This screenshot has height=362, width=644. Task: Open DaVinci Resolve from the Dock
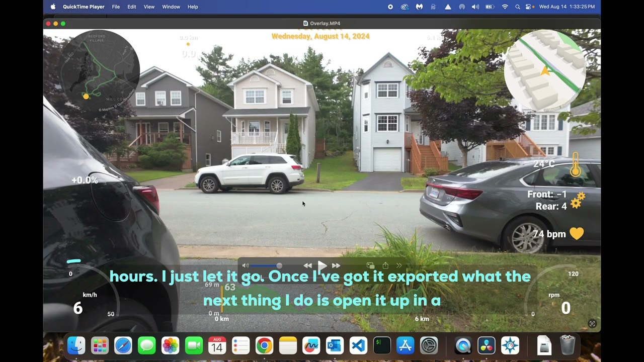[x=486, y=345]
